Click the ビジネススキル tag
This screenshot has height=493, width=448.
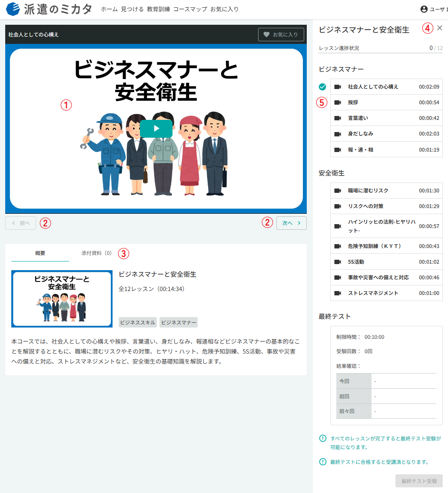pyautogui.click(x=137, y=322)
